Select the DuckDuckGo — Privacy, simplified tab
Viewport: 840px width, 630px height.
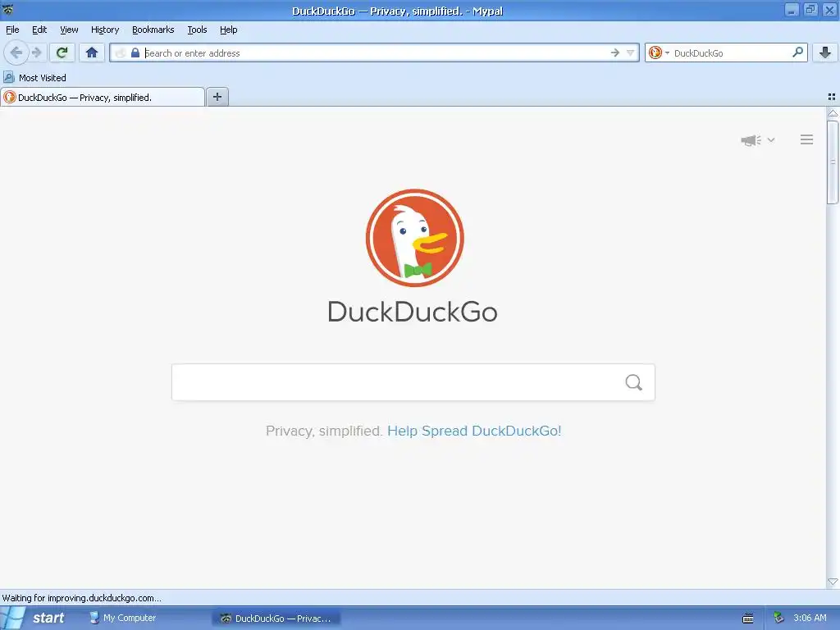pyautogui.click(x=103, y=97)
